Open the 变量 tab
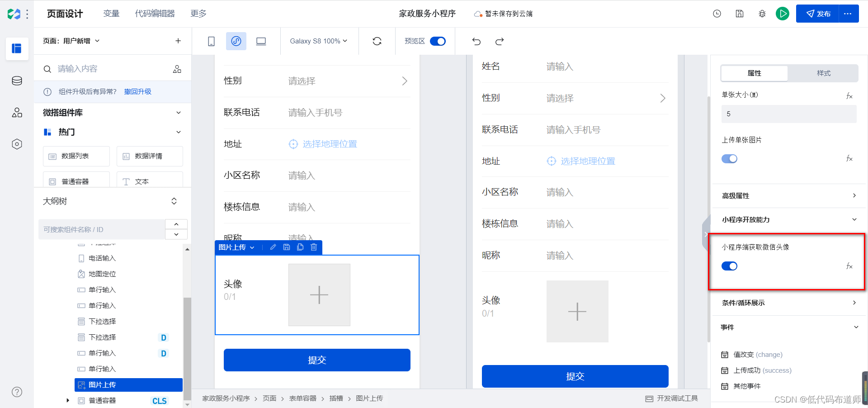The height and width of the screenshot is (408, 868). [x=111, y=14]
